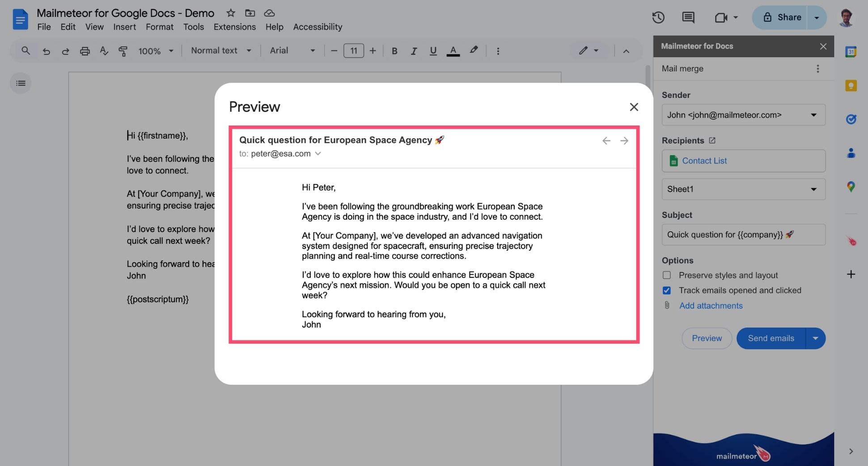Open the Format menu
Viewport: 868px width, 466px height.
click(x=159, y=27)
